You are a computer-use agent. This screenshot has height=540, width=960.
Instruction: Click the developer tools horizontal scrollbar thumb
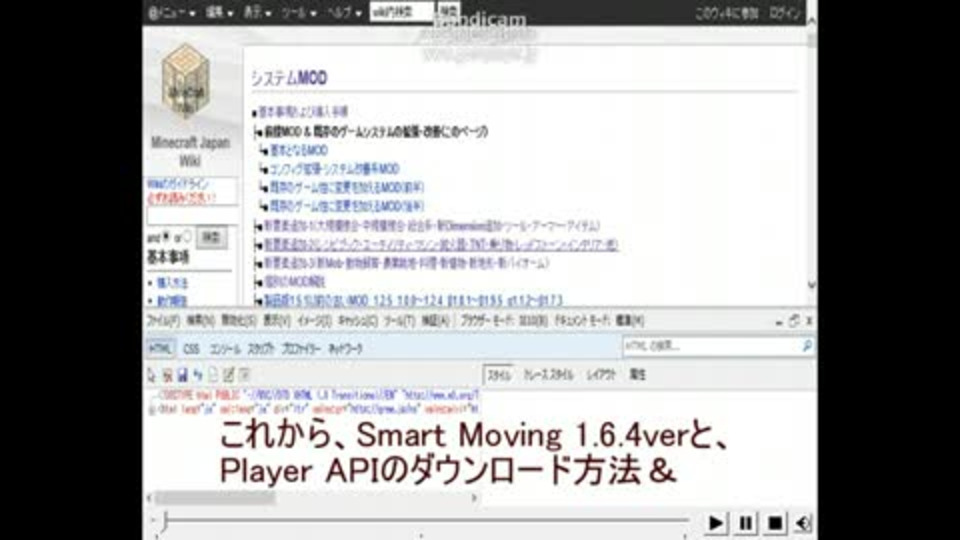(x=214, y=498)
